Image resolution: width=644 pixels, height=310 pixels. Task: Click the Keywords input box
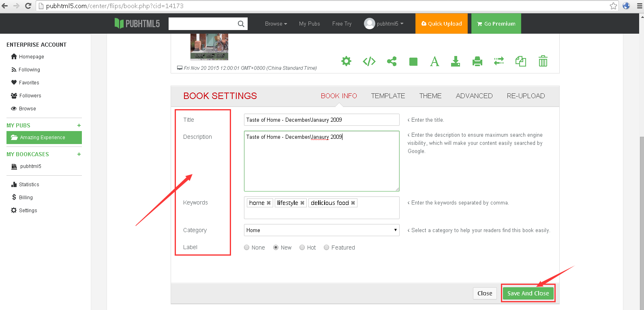(x=322, y=208)
